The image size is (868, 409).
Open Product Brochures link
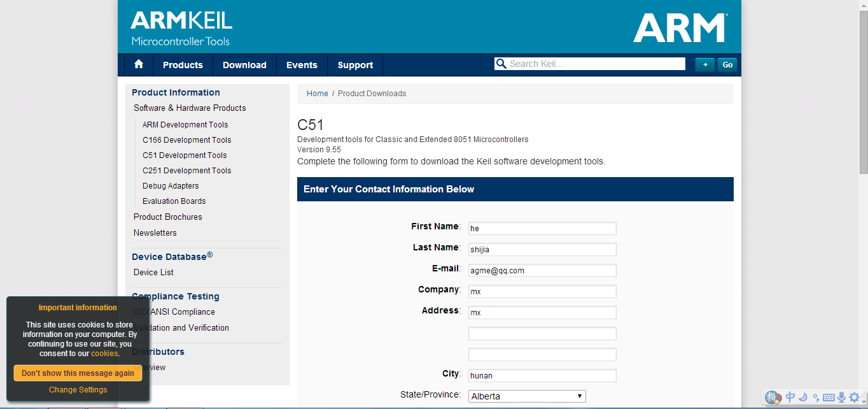click(168, 217)
